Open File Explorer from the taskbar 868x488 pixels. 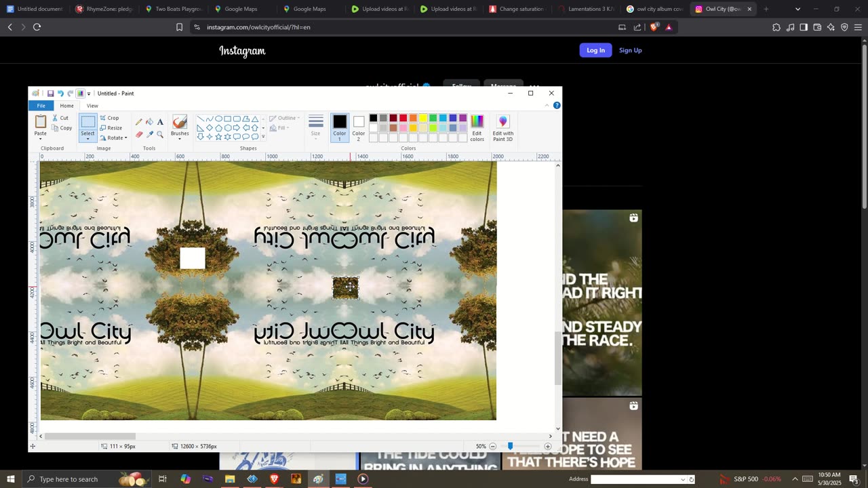coord(230,479)
